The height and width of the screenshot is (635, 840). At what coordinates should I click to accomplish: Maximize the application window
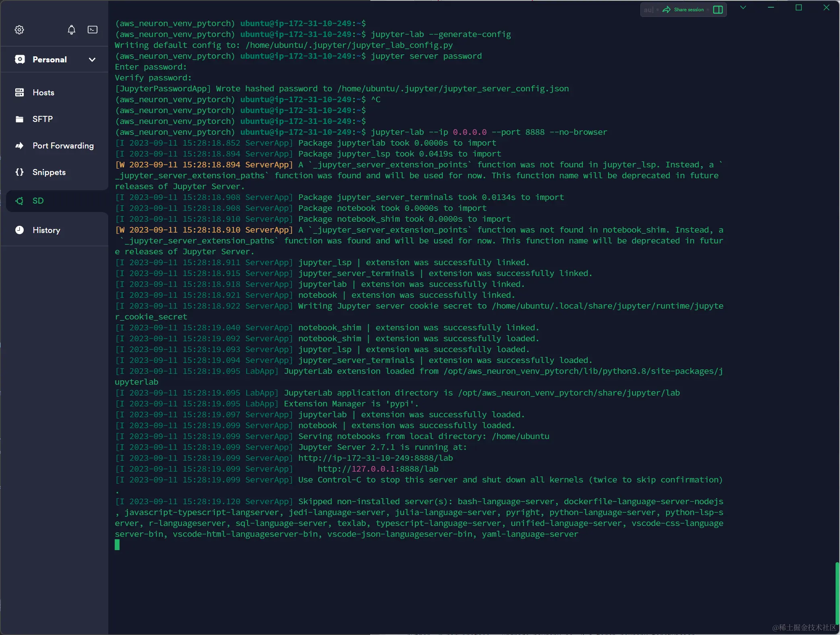tap(799, 8)
